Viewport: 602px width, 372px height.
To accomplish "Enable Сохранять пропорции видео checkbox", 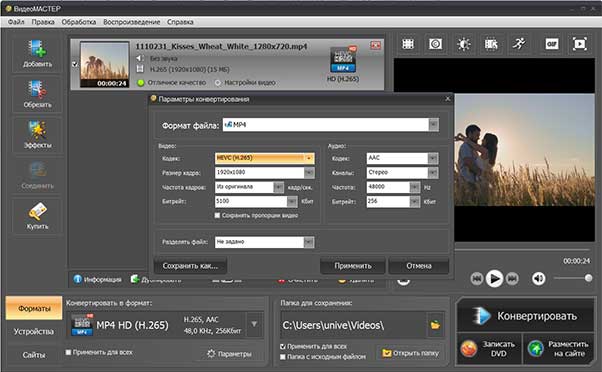I will pyautogui.click(x=217, y=215).
